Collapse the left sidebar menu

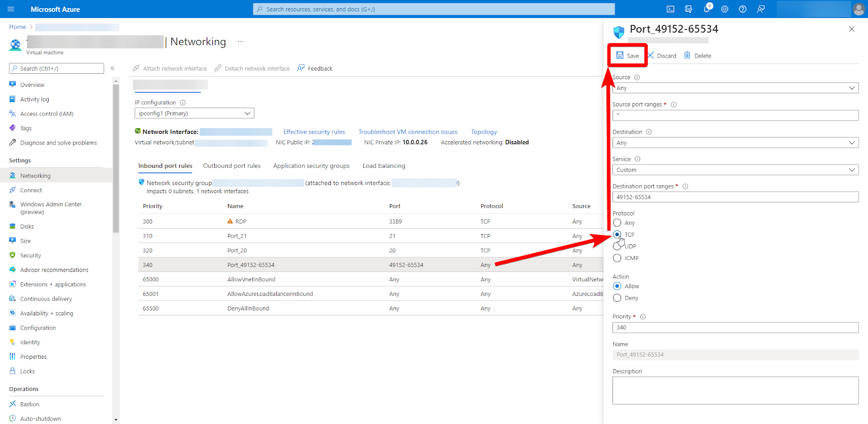click(113, 68)
